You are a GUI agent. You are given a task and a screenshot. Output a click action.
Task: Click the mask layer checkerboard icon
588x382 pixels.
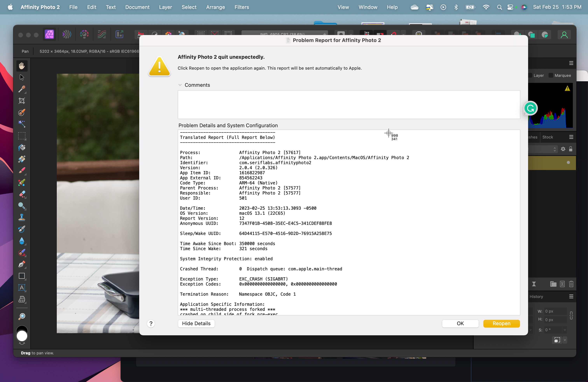coord(562,284)
